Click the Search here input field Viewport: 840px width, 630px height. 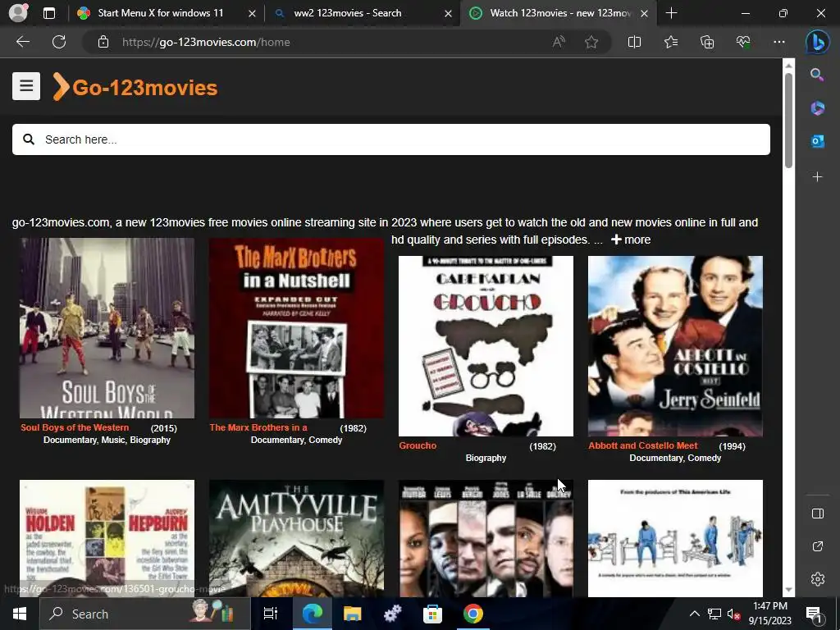[391, 139]
